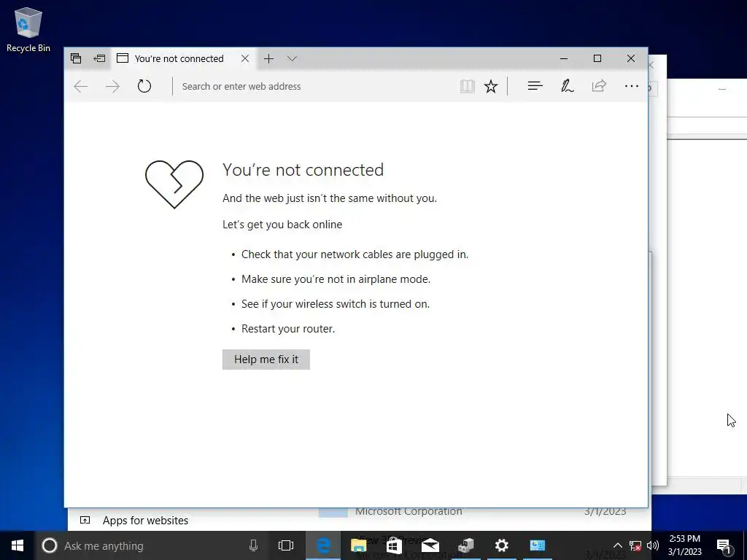Go forward to the next page

113,86
